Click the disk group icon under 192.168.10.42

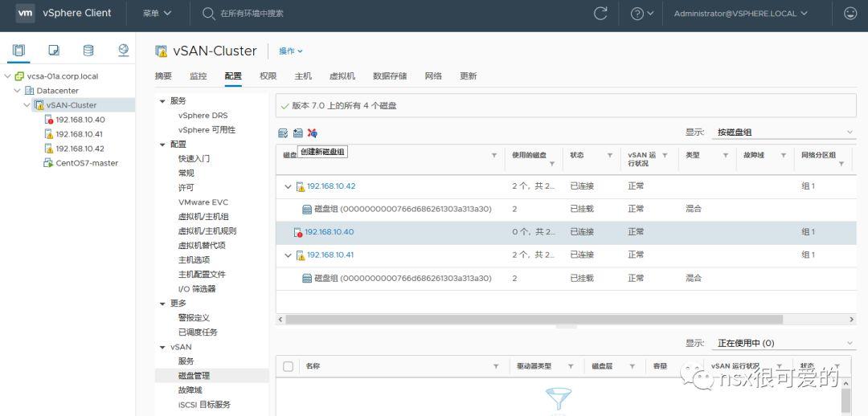pyautogui.click(x=307, y=209)
